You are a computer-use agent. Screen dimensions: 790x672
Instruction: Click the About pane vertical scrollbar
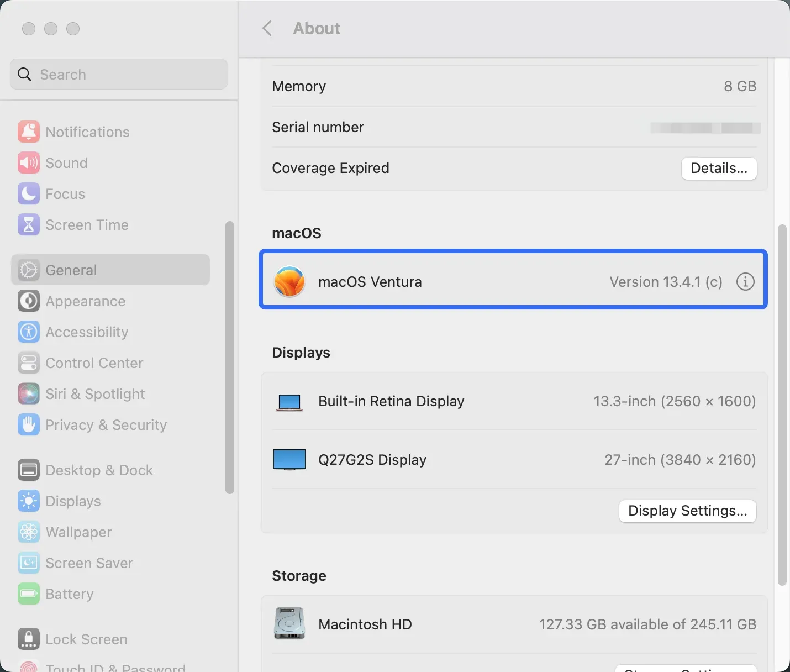[x=782, y=405]
